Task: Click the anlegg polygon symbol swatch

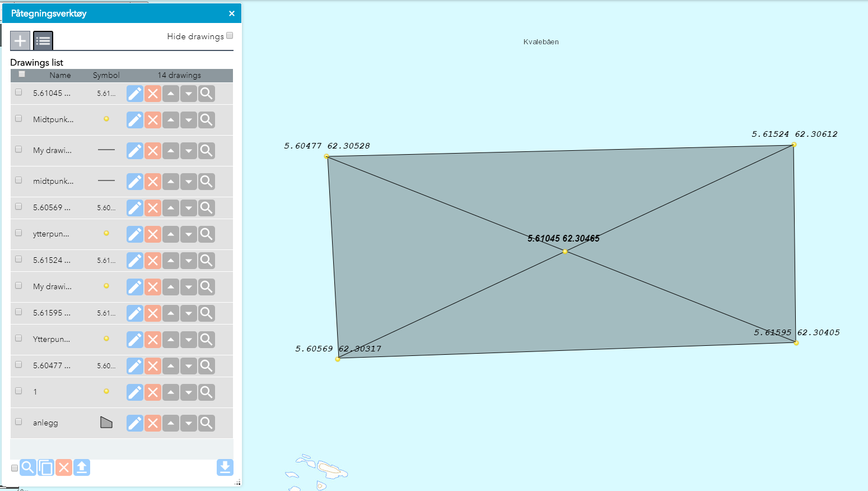Action: click(106, 423)
